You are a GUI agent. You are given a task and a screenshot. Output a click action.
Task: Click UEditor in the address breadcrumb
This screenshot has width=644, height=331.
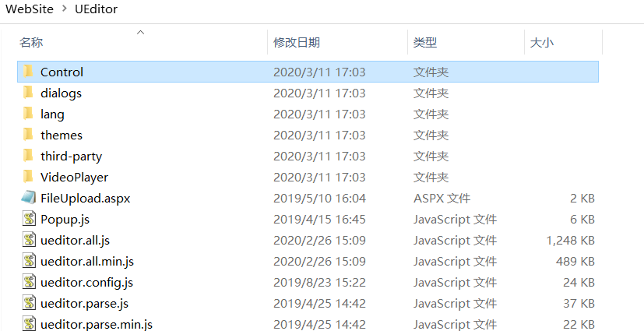pyautogui.click(x=97, y=9)
